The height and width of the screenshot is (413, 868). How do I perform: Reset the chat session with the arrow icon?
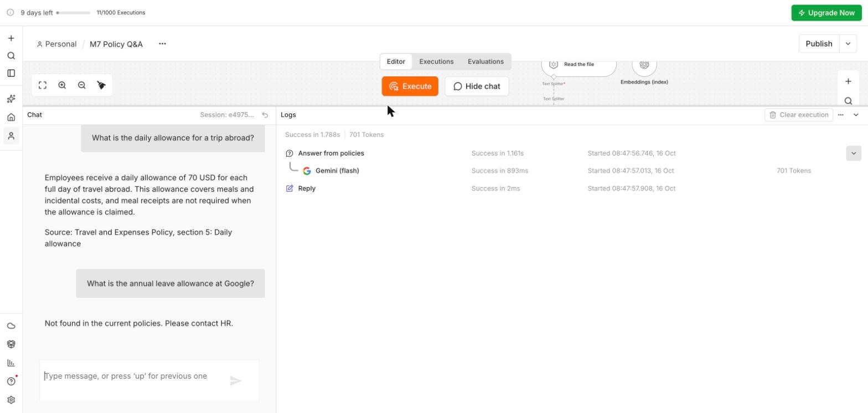pyautogui.click(x=265, y=115)
